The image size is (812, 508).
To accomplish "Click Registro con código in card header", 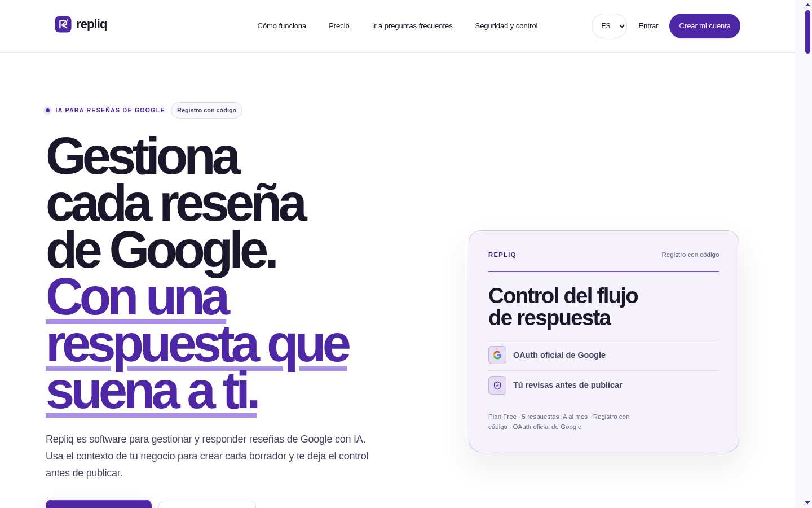I will [x=690, y=255].
